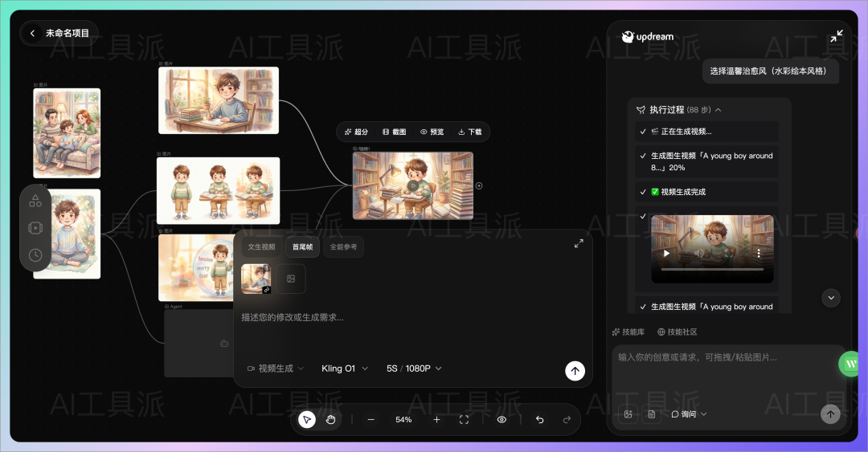868x452 pixels.
Task: Open the 视频生成 mode dropdown
Action: tap(275, 369)
